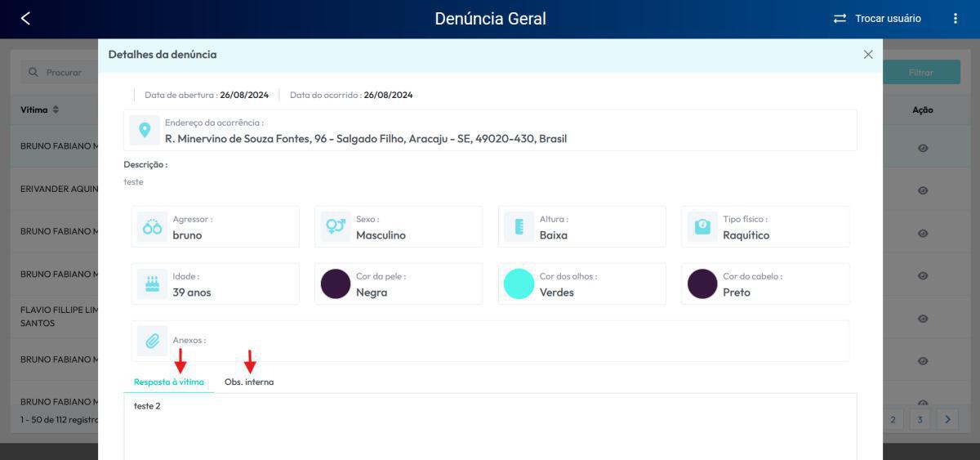This screenshot has width=980, height=460.
Task: Click the Filtrar button
Action: 921,73
